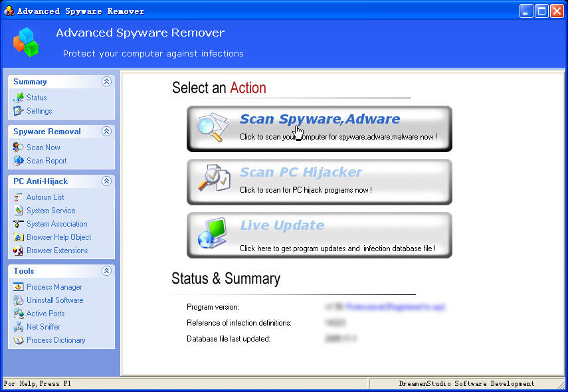Click the Scan Report icon
568x392 pixels.
(19, 161)
